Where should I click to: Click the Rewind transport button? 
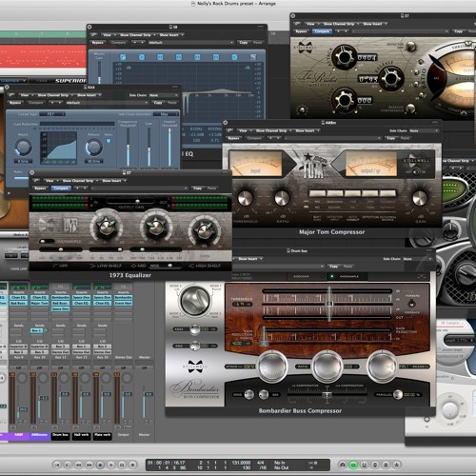(x=79, y=465)
